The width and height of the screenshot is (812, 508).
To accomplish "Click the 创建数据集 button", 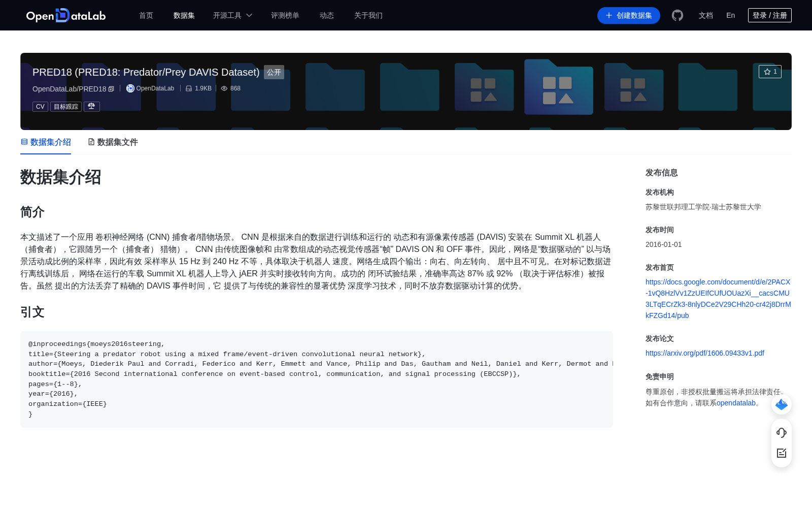I will pyautogui.click(x=629, y=15).
